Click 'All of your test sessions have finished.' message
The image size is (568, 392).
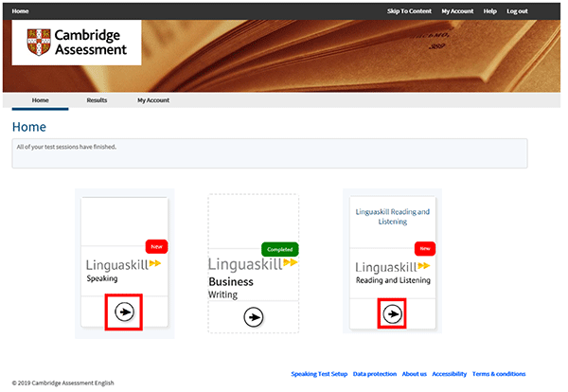click(66, 147)
